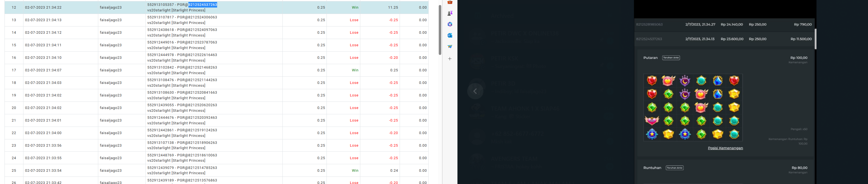The image size is (868, 184).
Task: Click the Putaran section label
Action: click(x=650, y=58)
